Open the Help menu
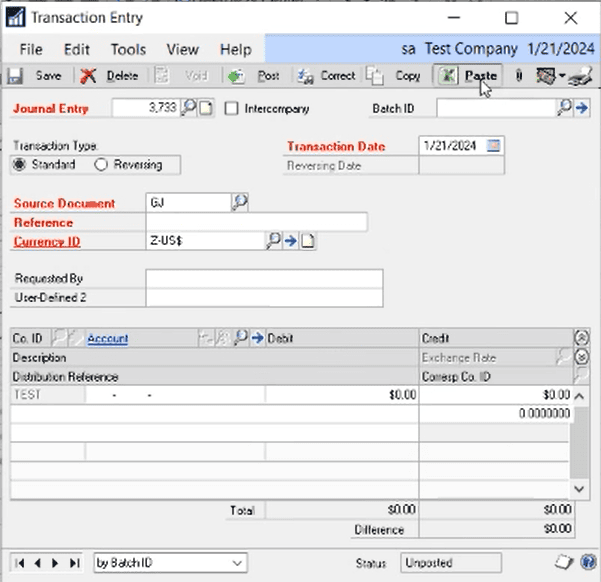Screen dimensions: 601x582 235,49
